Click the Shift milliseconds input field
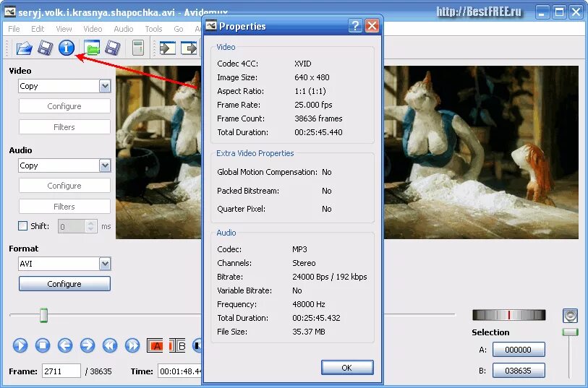Screen dimensions: 588x388 [72, 226]
